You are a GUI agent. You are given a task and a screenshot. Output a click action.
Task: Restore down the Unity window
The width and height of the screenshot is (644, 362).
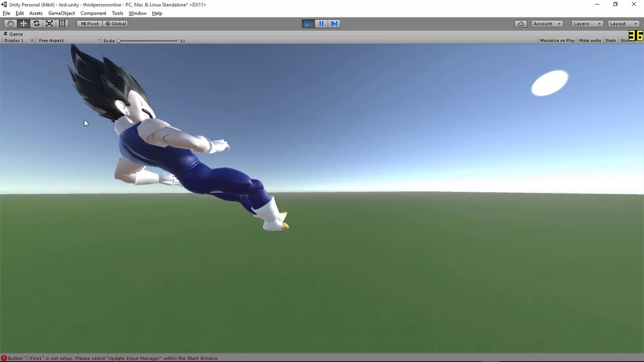click(615, 5)
